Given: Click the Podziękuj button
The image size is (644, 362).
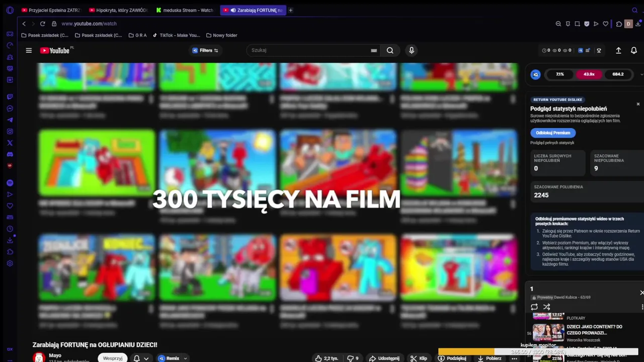Looking at the screenshot, I should coord(452,358).
